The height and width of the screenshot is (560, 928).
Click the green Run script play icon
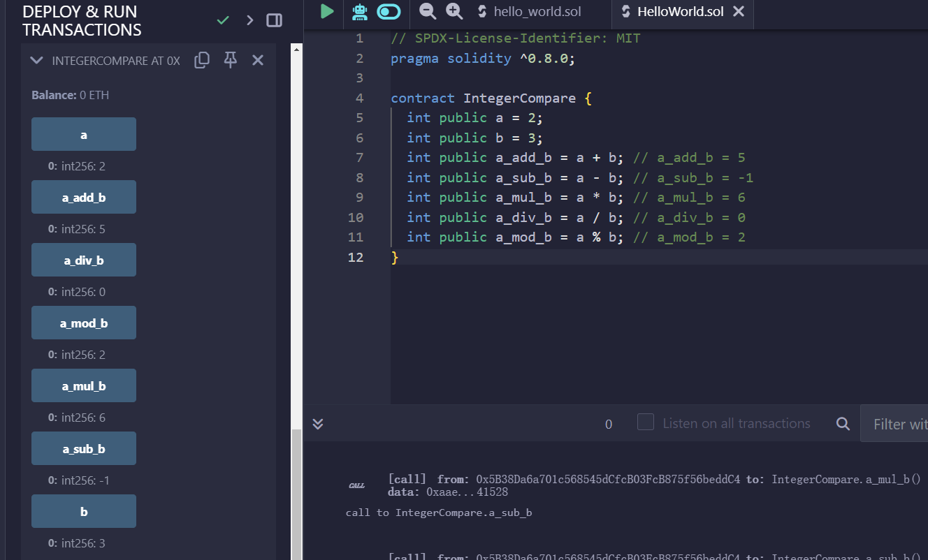[x=327, y=11]
